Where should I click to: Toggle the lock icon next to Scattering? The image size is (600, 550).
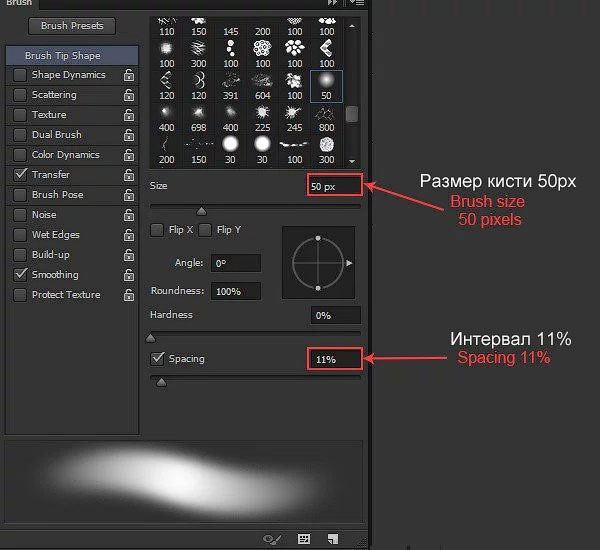coord(129,95)
